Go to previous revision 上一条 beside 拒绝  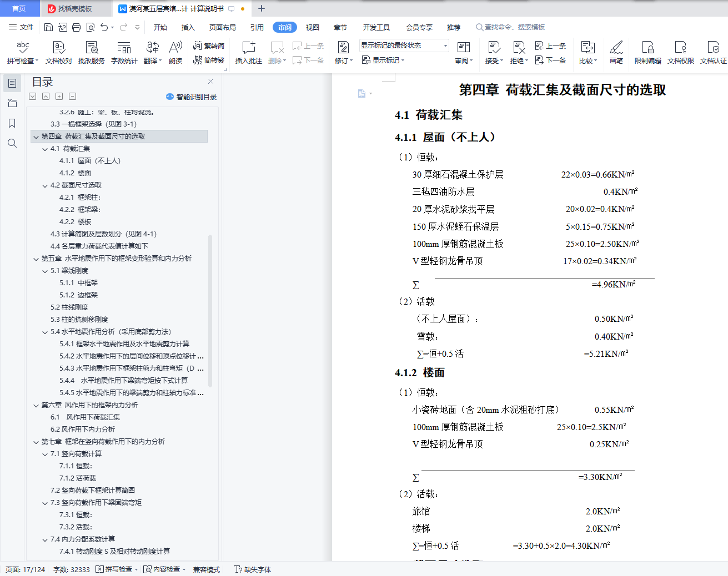pyautogui.click(x=550, y=46)
